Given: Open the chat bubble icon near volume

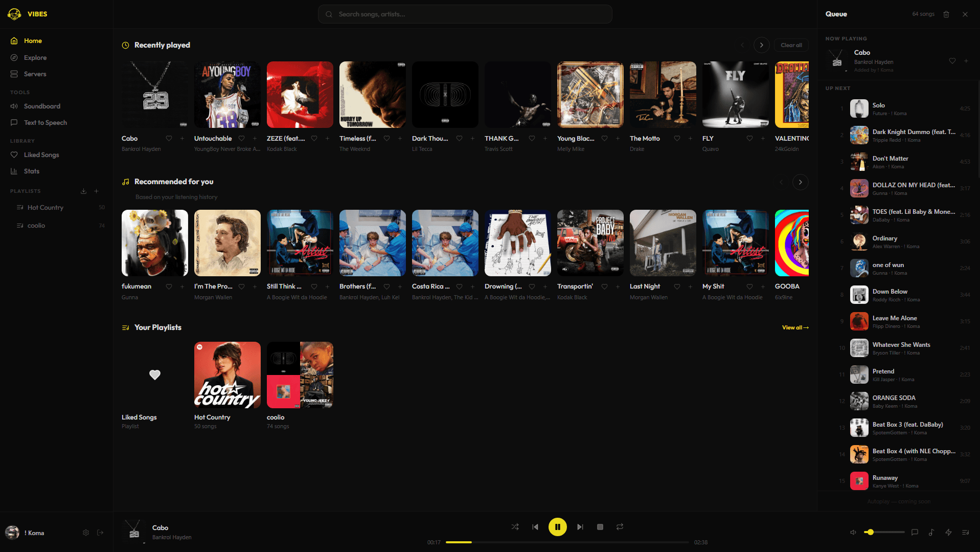Looking at the screenshot, I should click(915, 532).
